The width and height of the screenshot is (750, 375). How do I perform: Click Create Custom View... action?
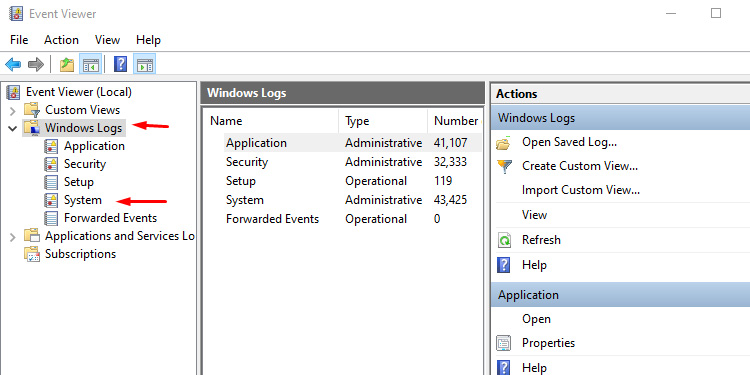[x=580, y=166]
